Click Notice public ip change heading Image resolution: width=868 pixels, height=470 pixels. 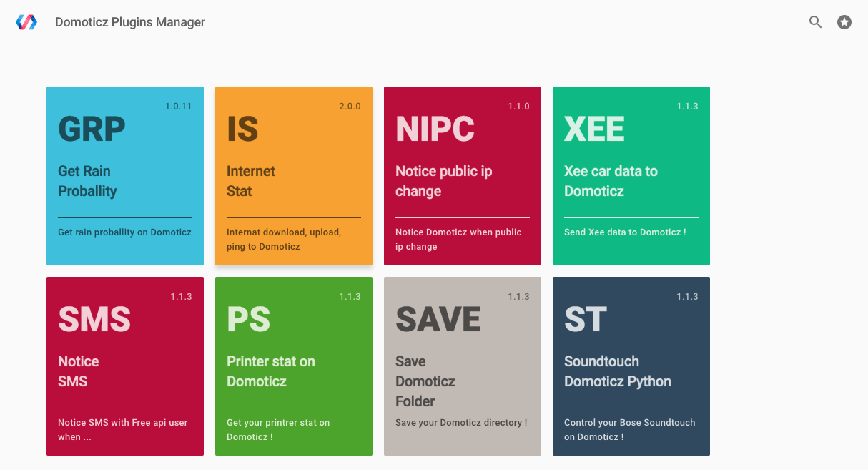tap(444, 181)
